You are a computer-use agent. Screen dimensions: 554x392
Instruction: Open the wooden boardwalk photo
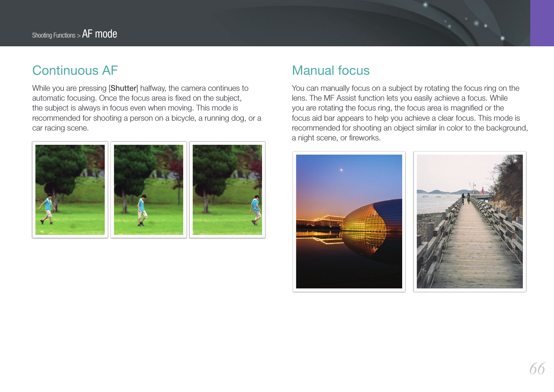(470, 221)
